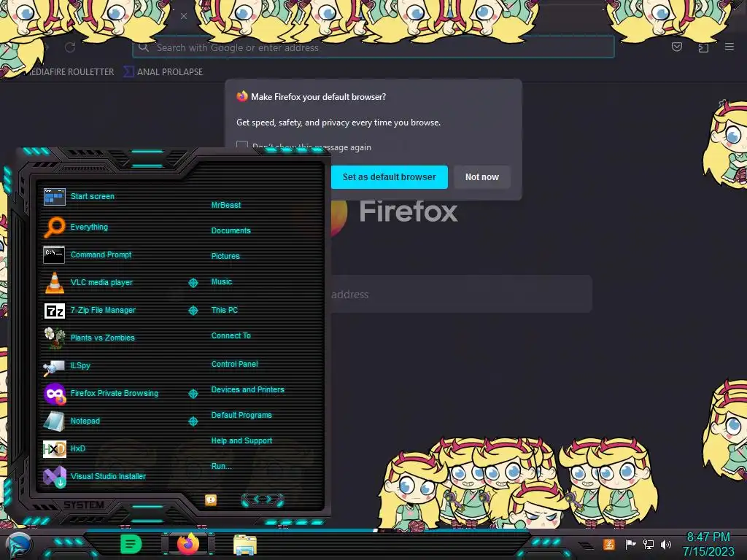Image resolution: width=747 pixels, height=560 pixels.
Task: Open the volume speaker tray icon
Action: point(666,544)
